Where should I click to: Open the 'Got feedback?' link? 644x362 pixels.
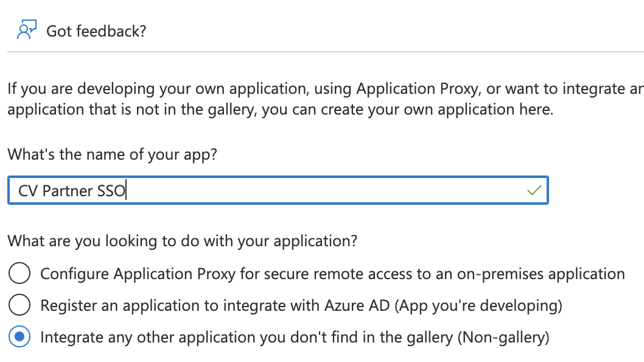(96, 30)
